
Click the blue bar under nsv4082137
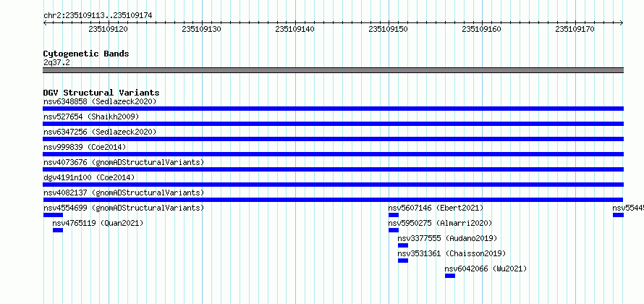[x=333, y=200]
